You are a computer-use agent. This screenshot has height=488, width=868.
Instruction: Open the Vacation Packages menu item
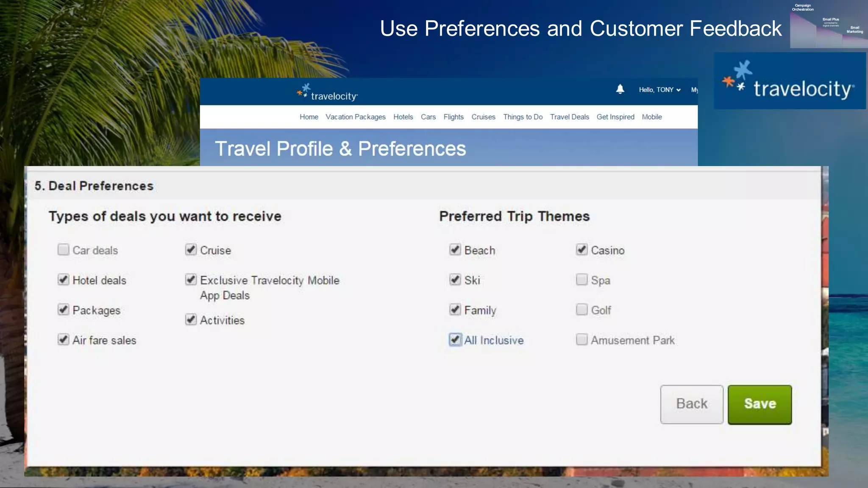[x=355, y=117]
